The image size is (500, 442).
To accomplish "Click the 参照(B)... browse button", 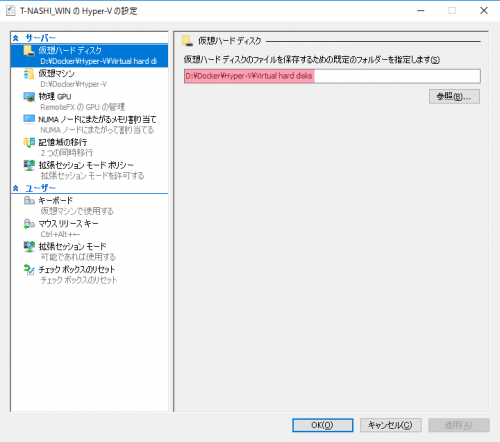I will pos(454,97).
